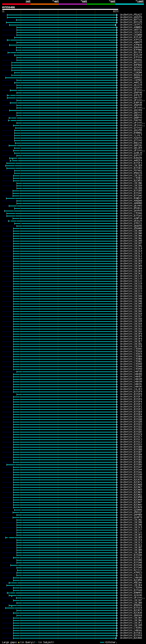Click the UniRef100_B2CN73 hit label
This screenshot has height=644, width=146.
click(x=131, y=610)
